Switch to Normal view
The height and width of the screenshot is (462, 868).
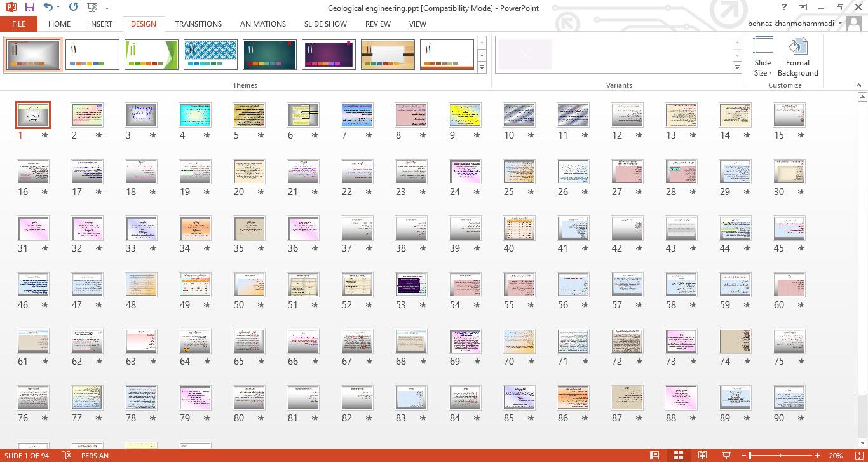(x=654, y=456)
